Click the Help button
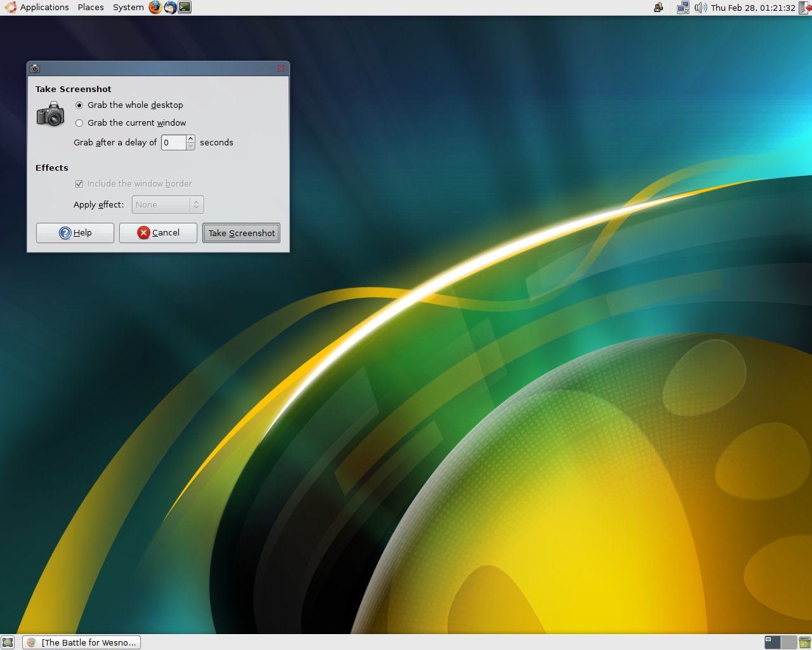 75,233
